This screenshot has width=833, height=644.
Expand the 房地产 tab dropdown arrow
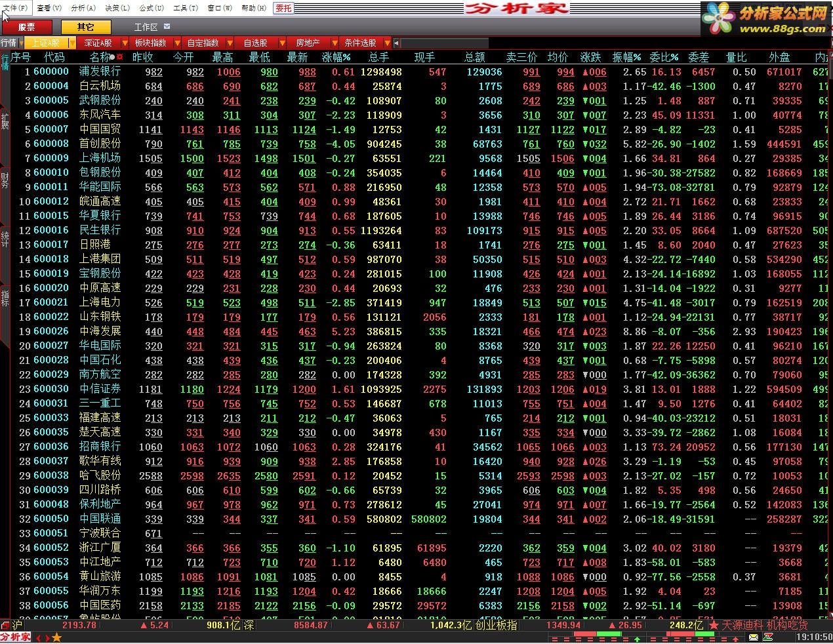pos(335,43)
